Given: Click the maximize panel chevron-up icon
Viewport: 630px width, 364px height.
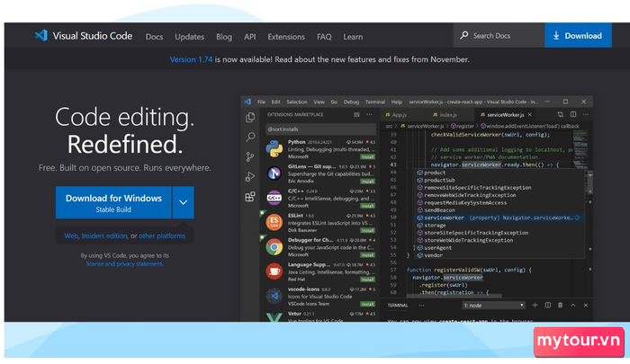Looking at the screenshot, I should pyautogui.click(x=573, y=306).
